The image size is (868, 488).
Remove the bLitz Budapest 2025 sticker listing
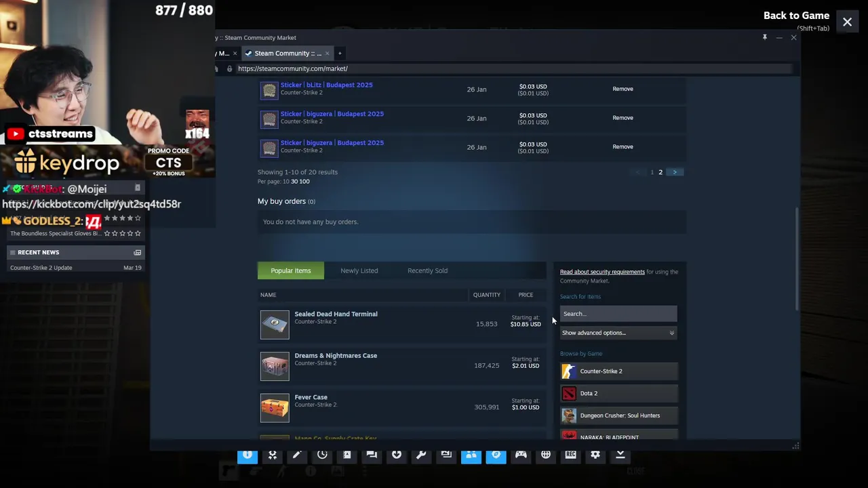[x=623, y=89]
